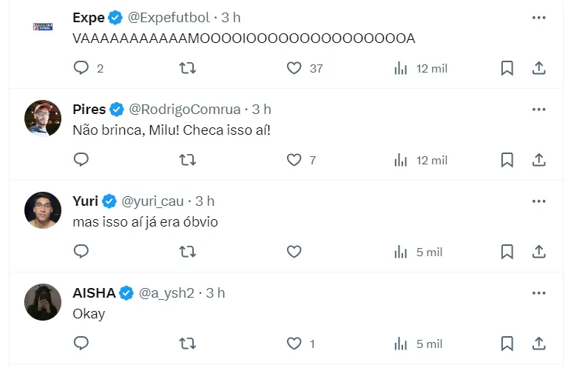588x368 pixels.
Task: Open more options on Pires' tweet
Action: click(539, 109)
